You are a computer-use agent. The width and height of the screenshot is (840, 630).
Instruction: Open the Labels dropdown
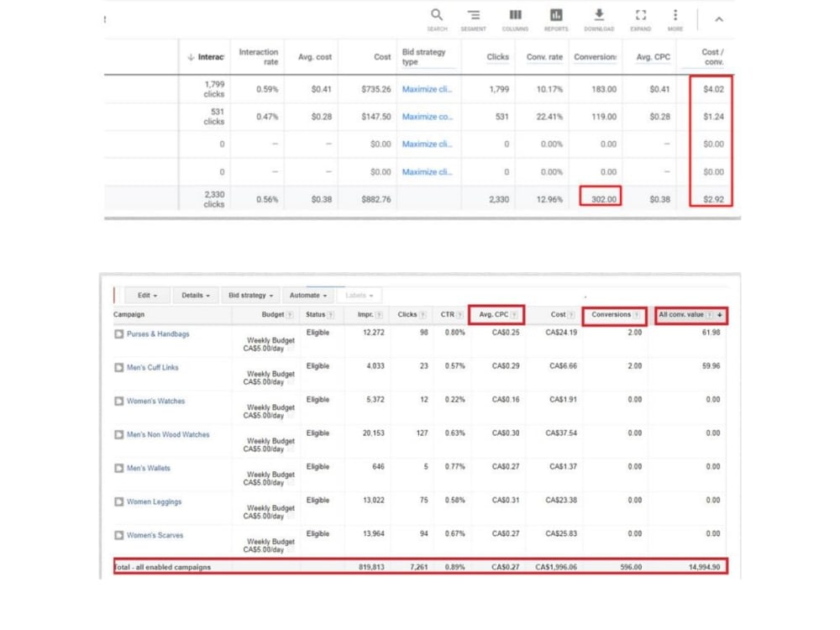coord(359,295)
